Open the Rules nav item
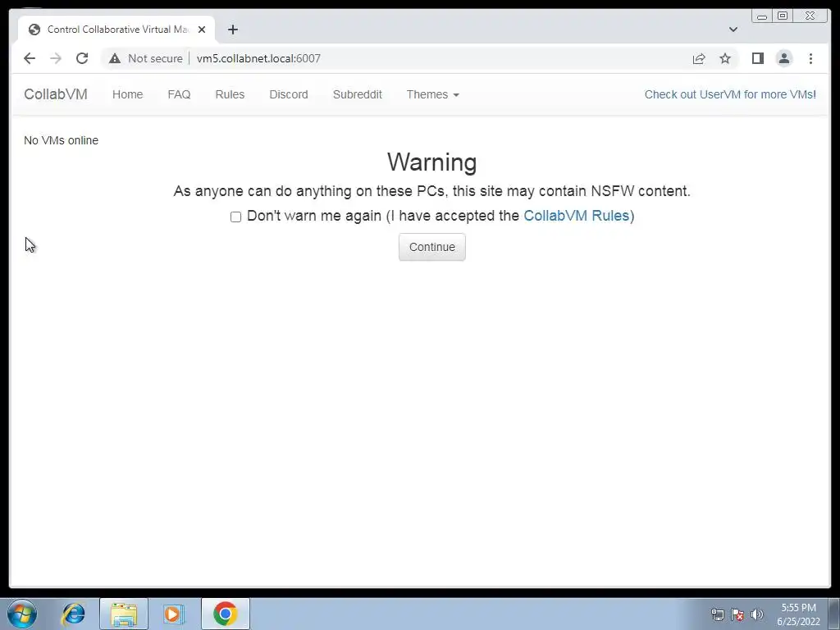This screenshot has width=840, height=630. [x=230, y=94]
